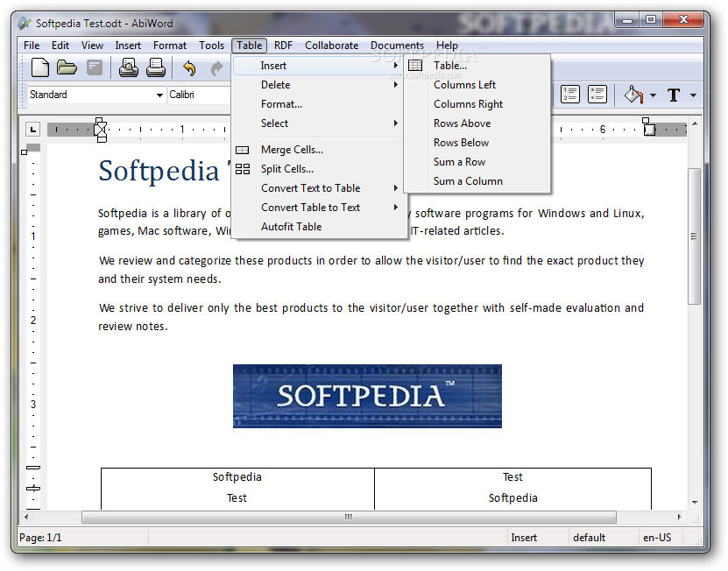This screenshot has width=728, height=571.
Task: Expand Convert Table to Text submenu
Action: (x=318, y=208)
